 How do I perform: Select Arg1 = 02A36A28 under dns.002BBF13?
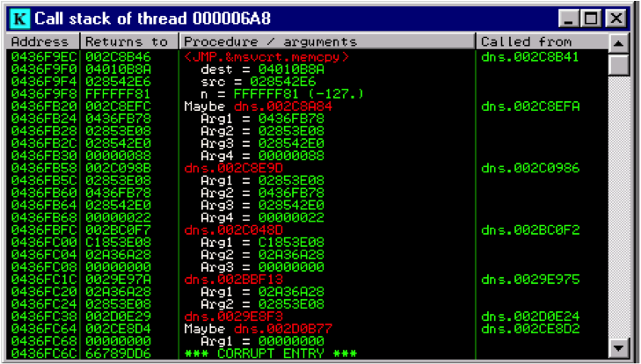262,292
